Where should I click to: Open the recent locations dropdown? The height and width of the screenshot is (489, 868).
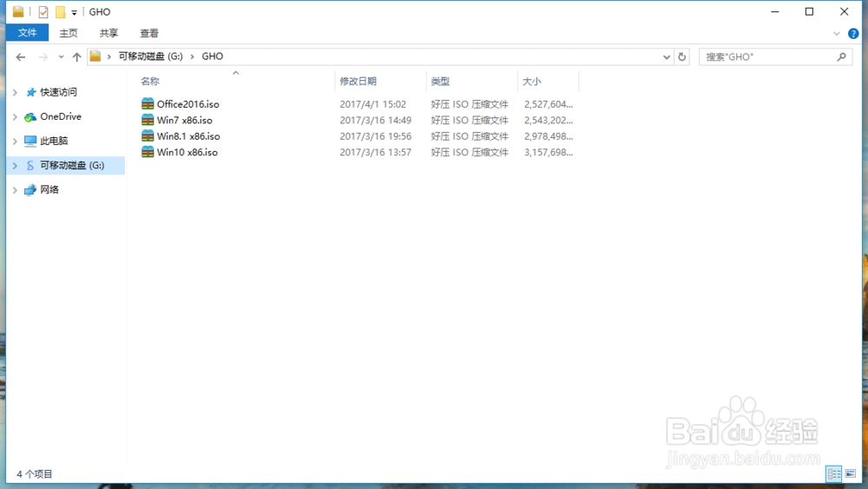pyautogui.click(x=61, y=56)
